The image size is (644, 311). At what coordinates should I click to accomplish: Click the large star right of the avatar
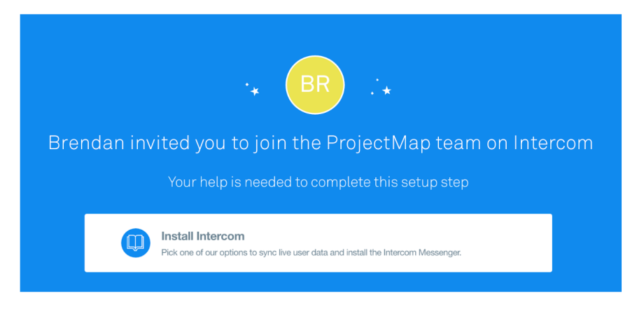pos(386,90)
